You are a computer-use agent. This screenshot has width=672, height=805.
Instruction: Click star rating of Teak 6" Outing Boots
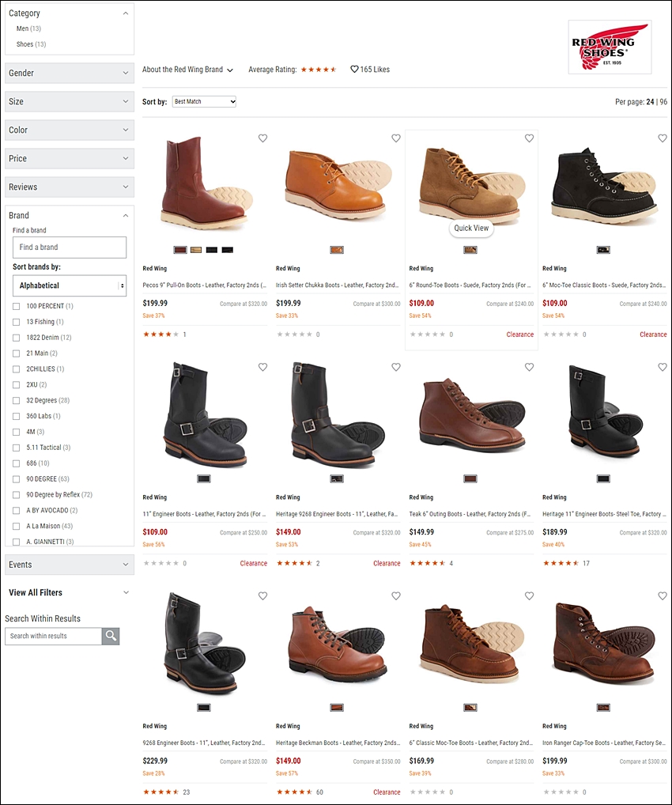tap(428, 563)
